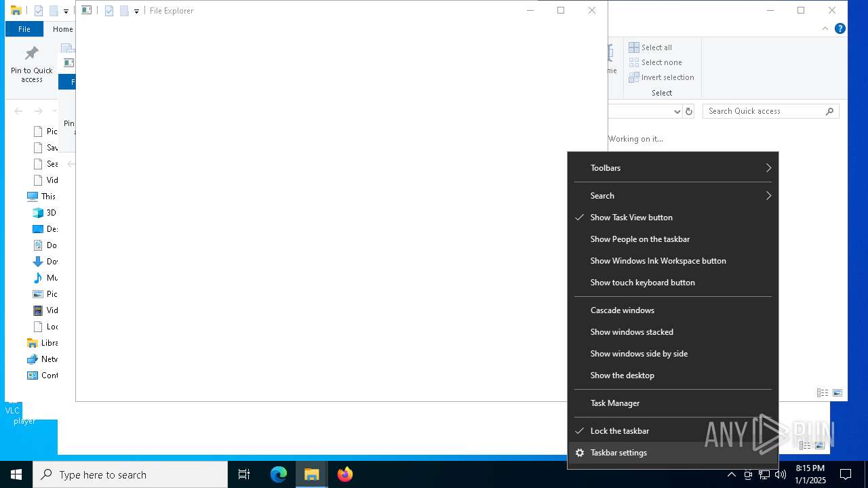
Task: Switch to details view in back Explorer window
Action: (823, 392)
